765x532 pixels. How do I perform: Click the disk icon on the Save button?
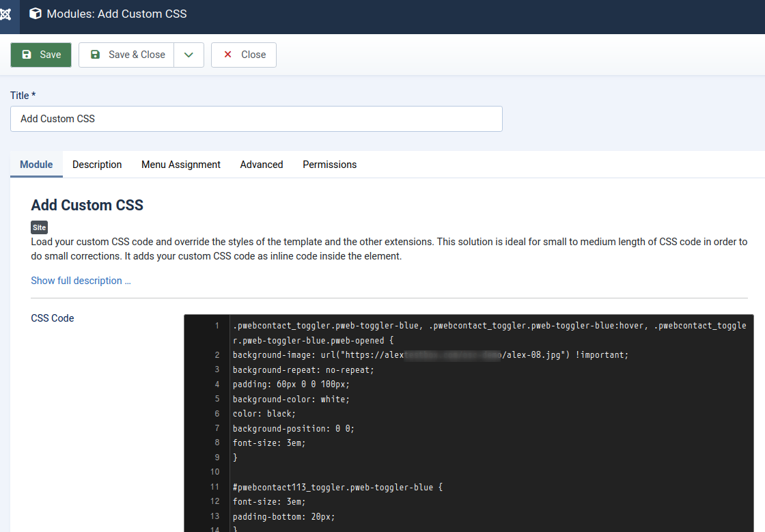(26, 54)
